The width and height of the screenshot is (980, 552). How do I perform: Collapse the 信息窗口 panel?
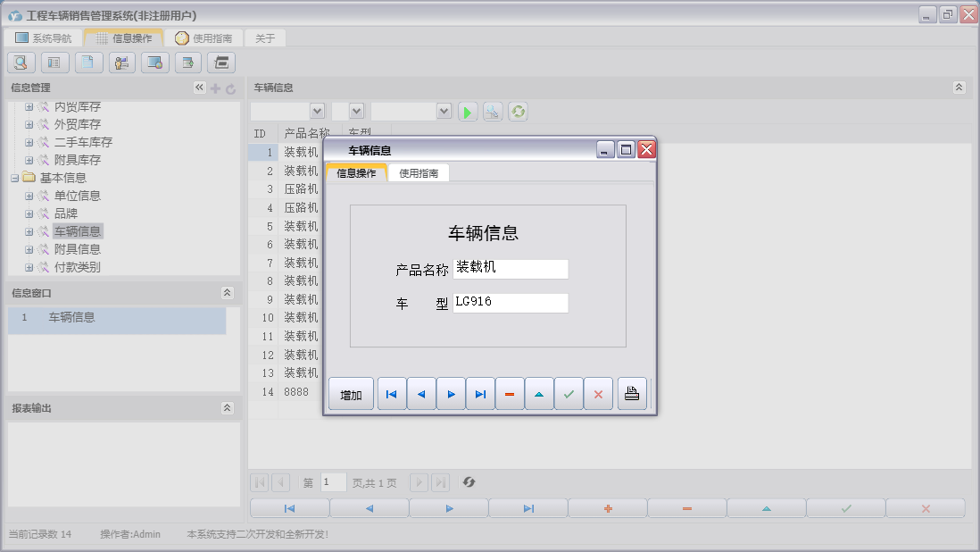[x=227, y=293]
